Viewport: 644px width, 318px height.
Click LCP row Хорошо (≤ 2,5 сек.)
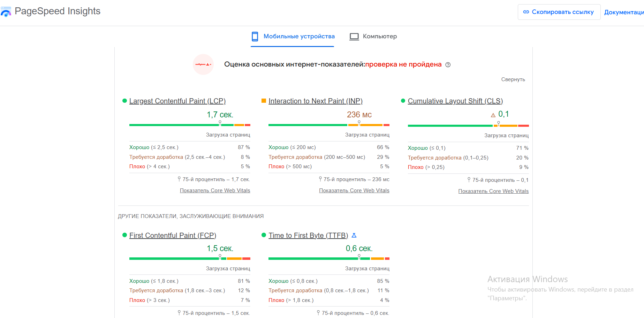pyautogui.click(x=190, y=147)
